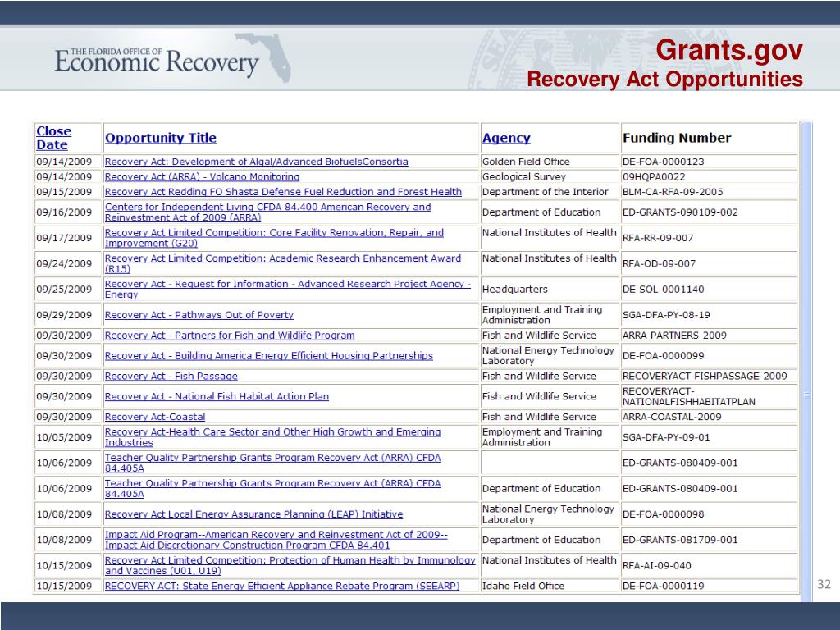The image size is (840, 630).
Task: Select funding number 09HQPA0022
Action: pyautogui.click(x=654, y=177)
